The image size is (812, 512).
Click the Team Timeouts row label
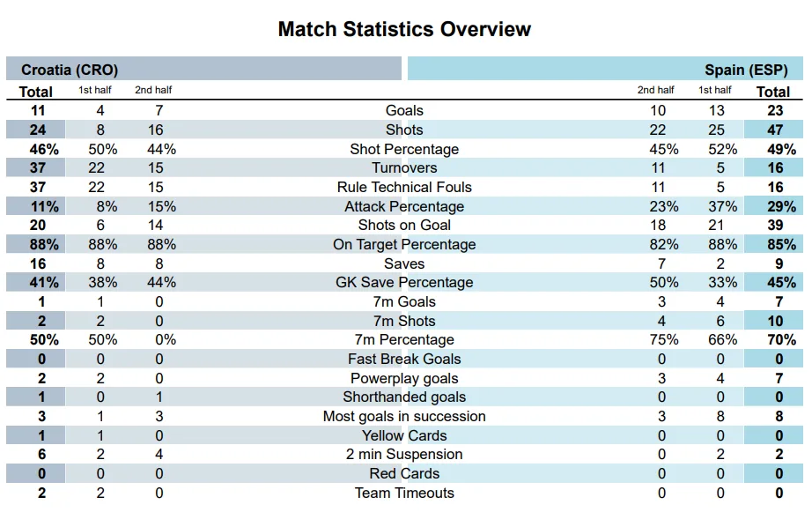404,493
